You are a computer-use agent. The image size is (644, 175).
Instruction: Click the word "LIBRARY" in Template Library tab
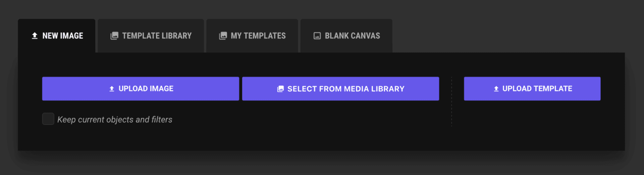click(x=176, y=36)
